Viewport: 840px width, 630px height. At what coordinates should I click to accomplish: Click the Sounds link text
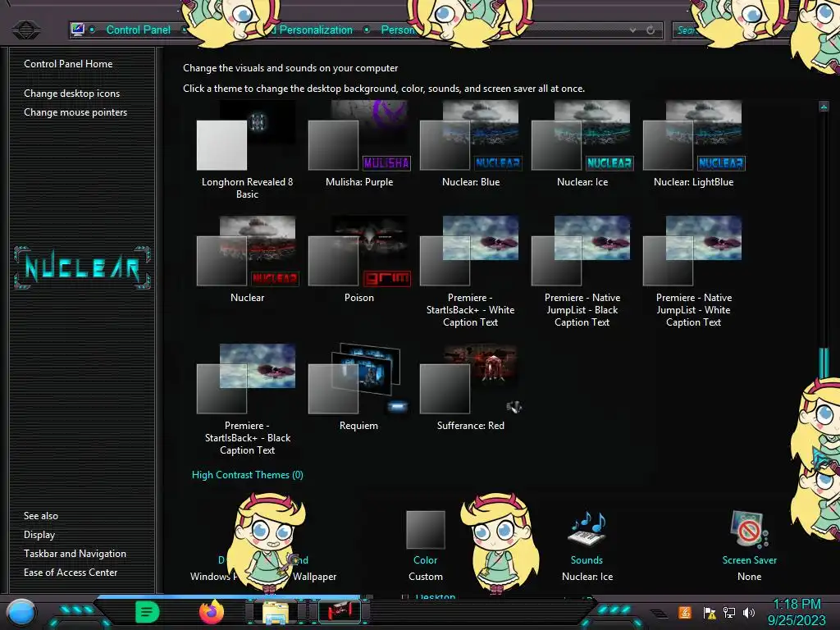pos(587,559)
